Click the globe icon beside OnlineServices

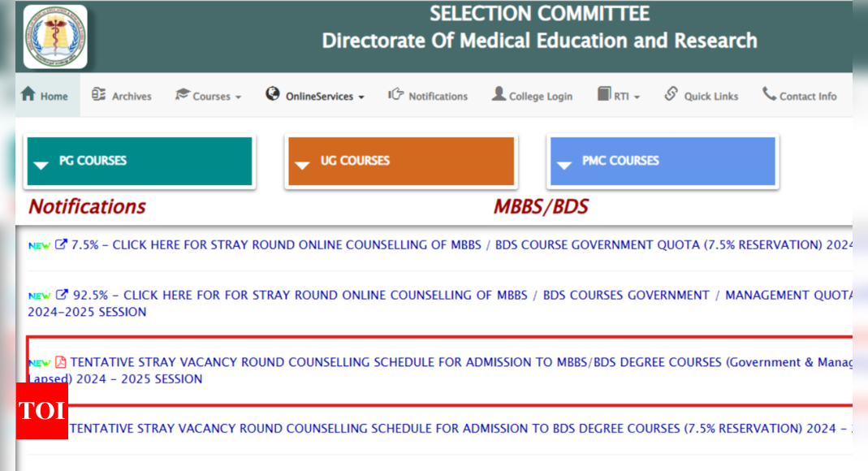click(x=272, y=93)
